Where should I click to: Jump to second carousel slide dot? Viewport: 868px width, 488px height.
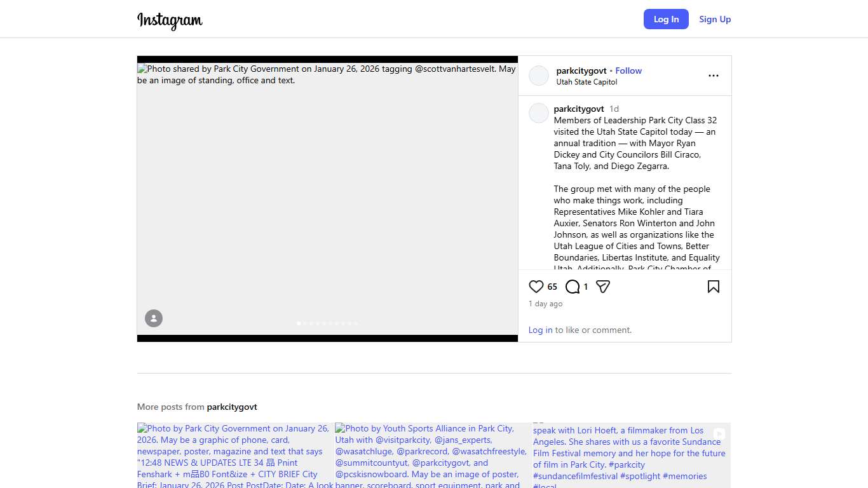pos(305,323)
